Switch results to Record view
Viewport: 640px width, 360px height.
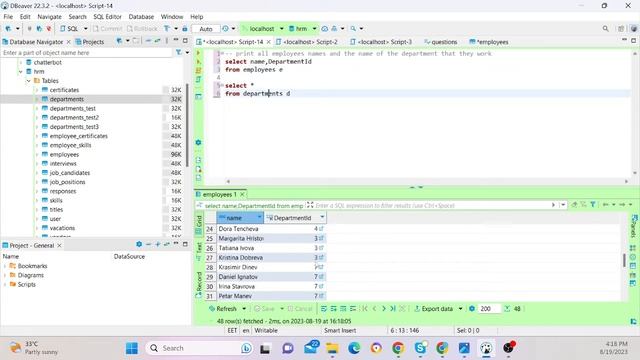click(x=199, y=284)
